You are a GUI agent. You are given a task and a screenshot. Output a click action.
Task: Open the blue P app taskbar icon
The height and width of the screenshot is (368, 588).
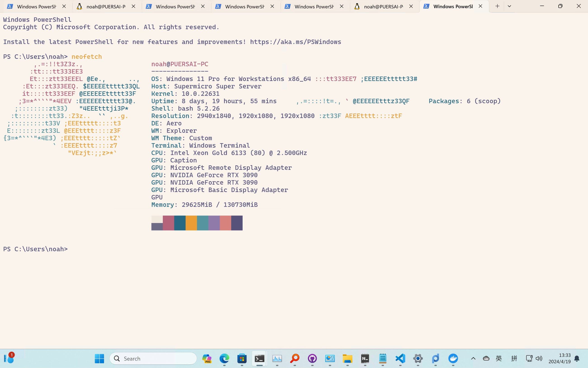click(436, 359)
